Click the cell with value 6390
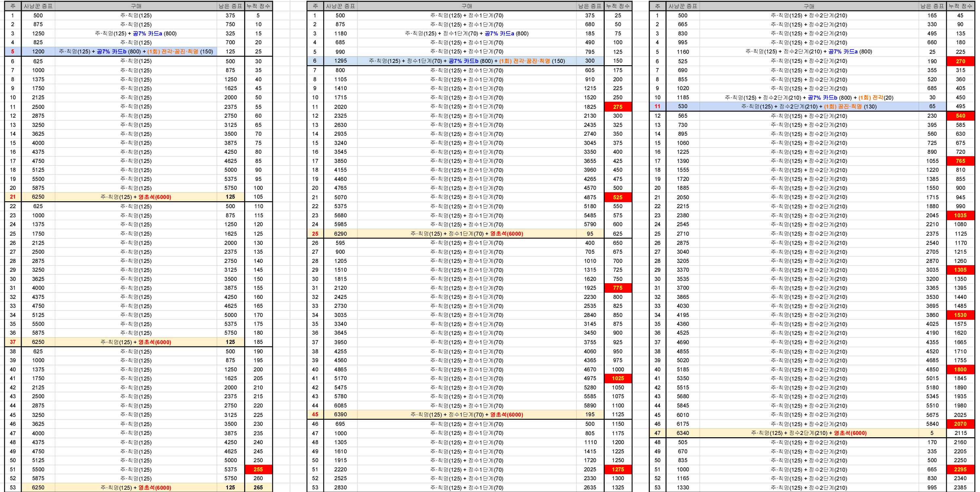The width and height of the screenshot is (980, 492). (x=340, y=414)
